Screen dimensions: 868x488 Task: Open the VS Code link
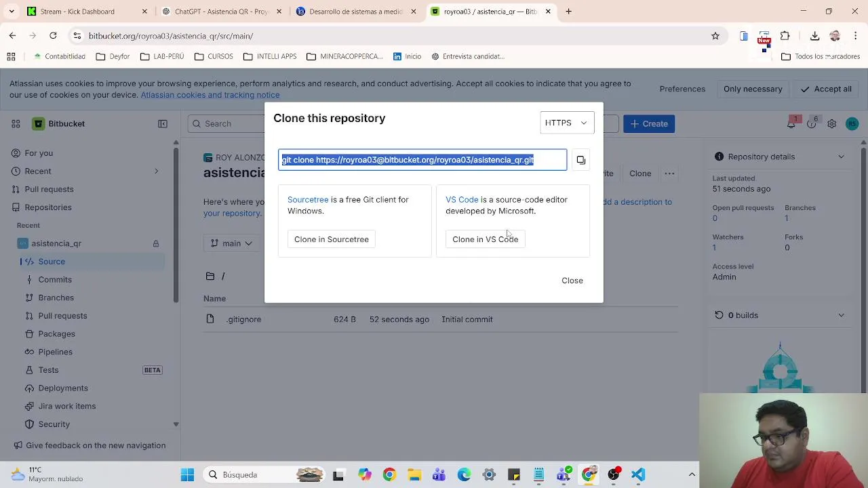[x=462, y=199]
